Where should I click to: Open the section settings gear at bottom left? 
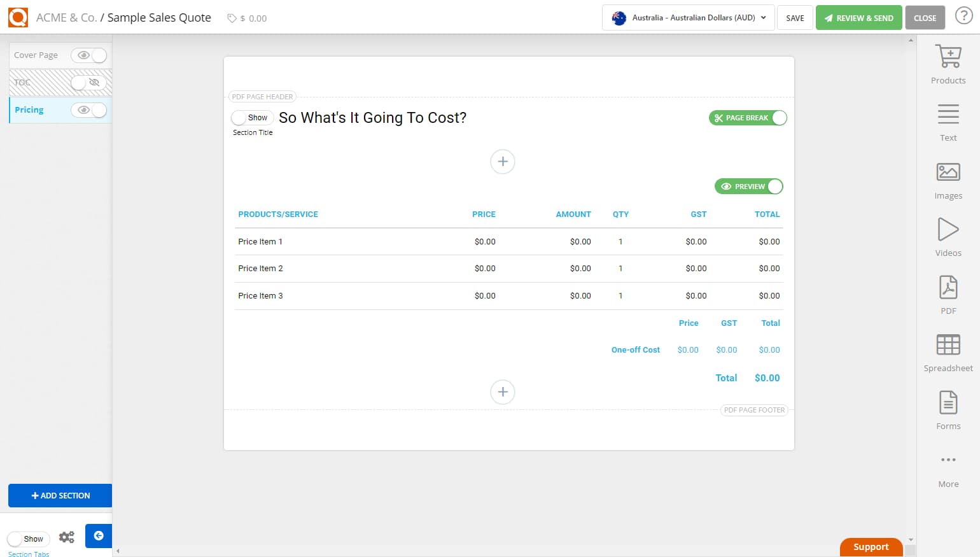click(x=66, y=537)
